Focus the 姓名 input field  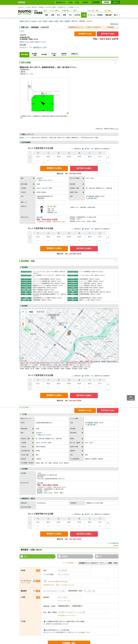[x=74, y=570]
